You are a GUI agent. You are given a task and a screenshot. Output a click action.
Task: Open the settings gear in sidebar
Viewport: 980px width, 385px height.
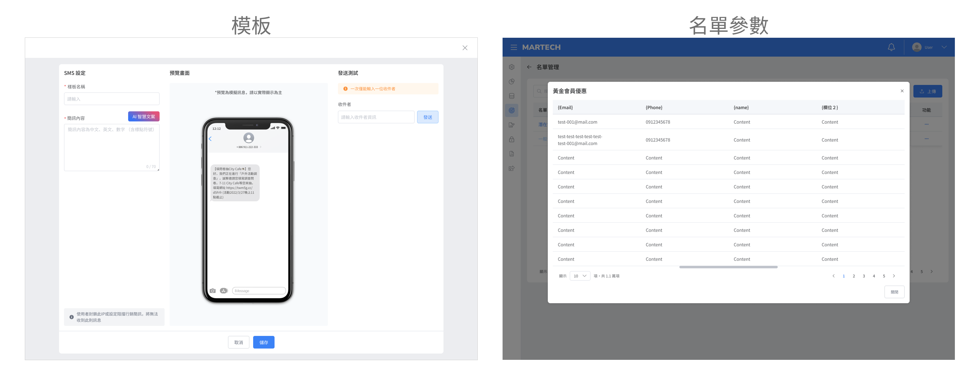512,67
